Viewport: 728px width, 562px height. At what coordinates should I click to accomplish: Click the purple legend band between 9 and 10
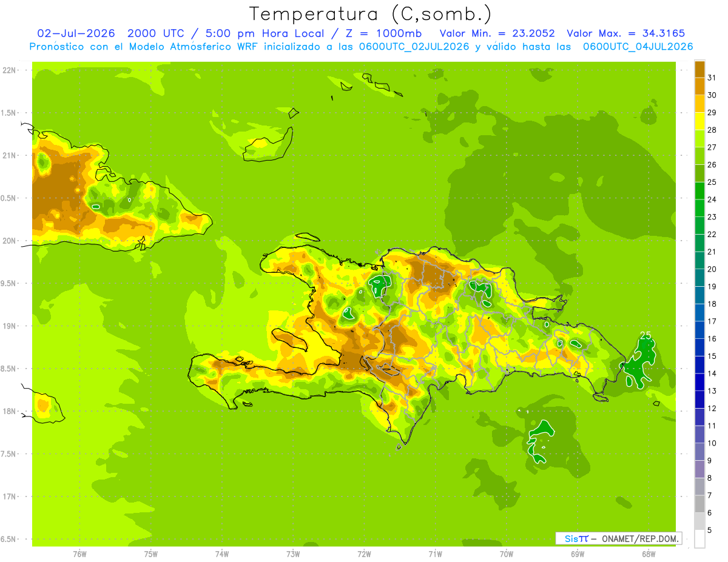[x=699, y=452]
